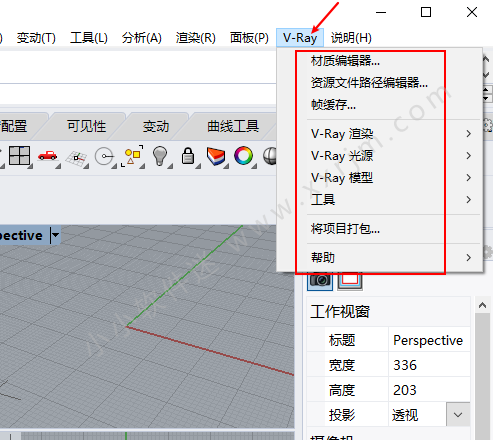
Task: Click the layered colored surfaces icon
Action: point(216,156)
